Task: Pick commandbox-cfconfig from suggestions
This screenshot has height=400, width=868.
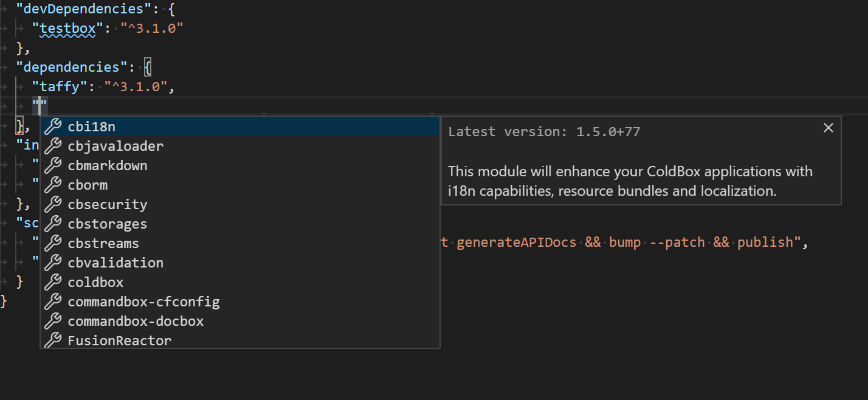Action: click(240, 302)
